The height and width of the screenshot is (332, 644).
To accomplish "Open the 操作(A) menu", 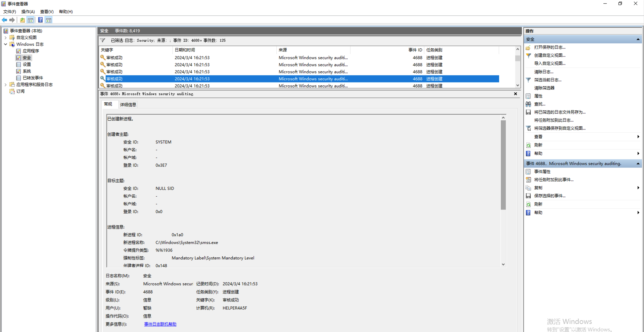I will 28,12.
